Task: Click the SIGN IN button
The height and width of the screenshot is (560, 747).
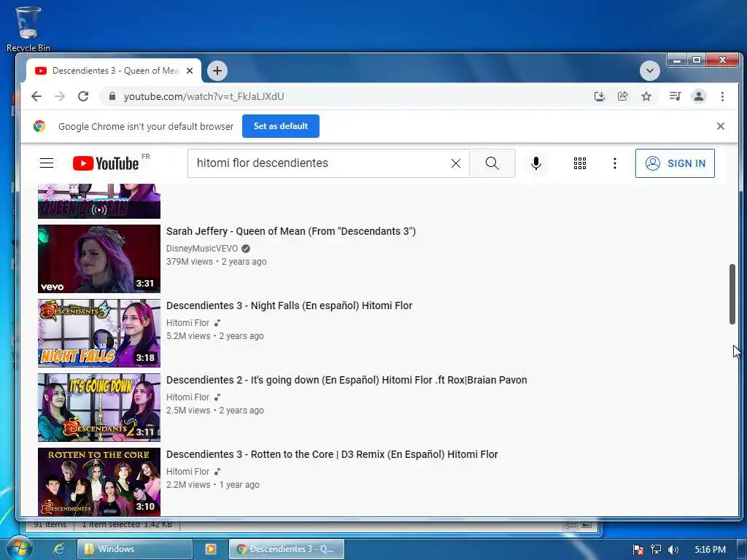Action: [675, 163]
